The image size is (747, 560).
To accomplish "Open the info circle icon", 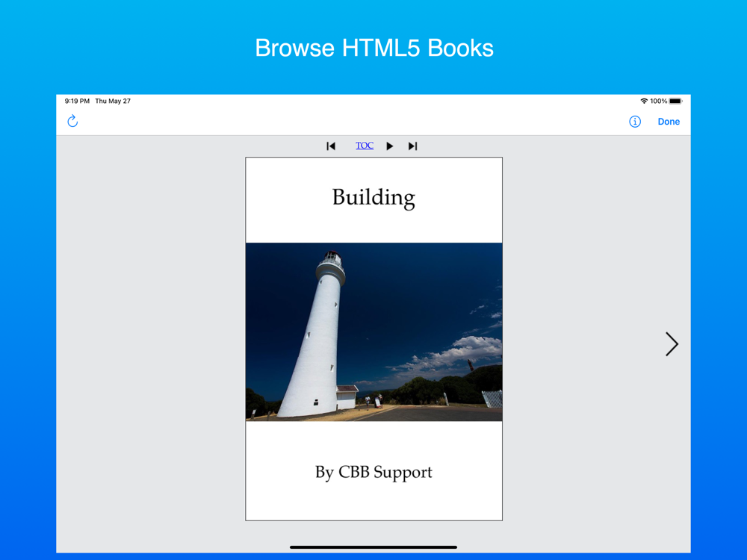I will [634, 122].
